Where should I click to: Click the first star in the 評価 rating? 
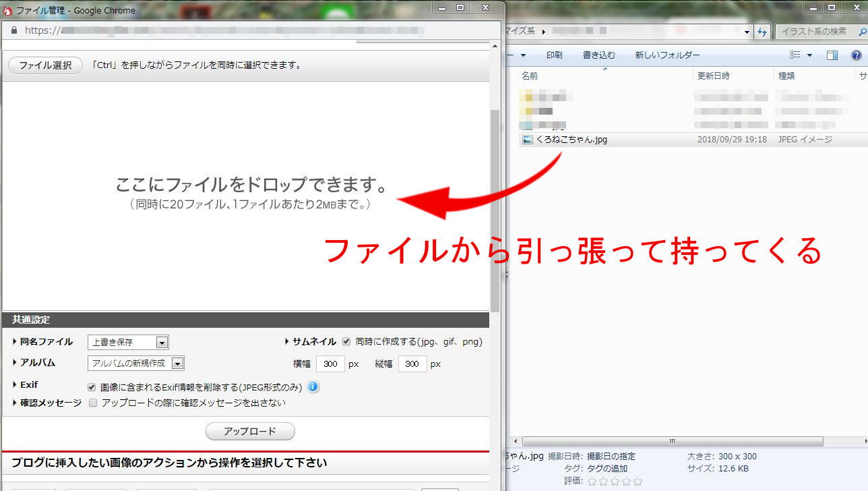[x=592, y=482]
